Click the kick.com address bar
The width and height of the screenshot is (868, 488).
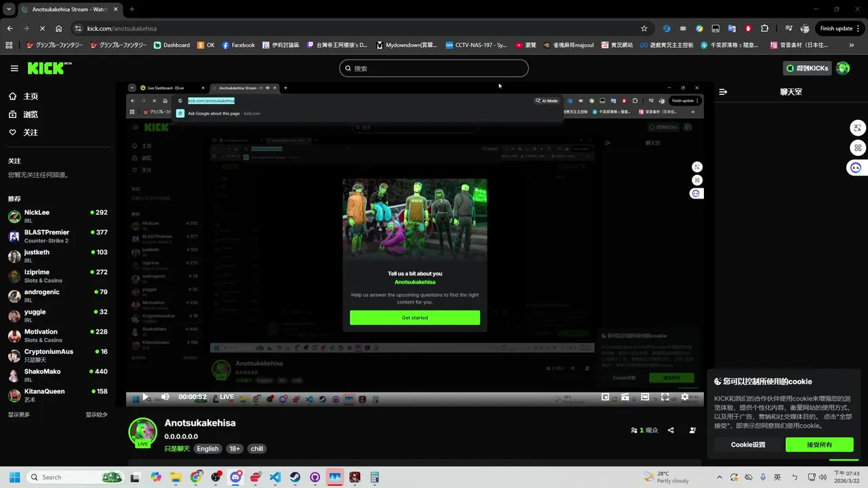click(363, 28)
